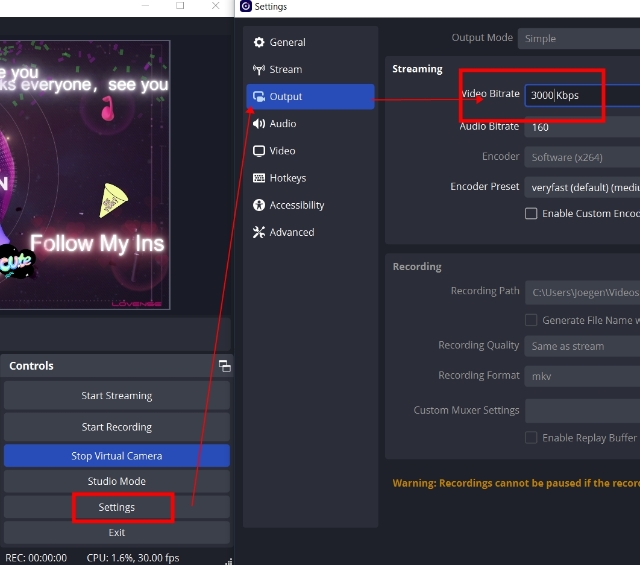Expand the Encoder Preset dropdown
Viewport: 640px width, 565px height.
tap(583, 187)
